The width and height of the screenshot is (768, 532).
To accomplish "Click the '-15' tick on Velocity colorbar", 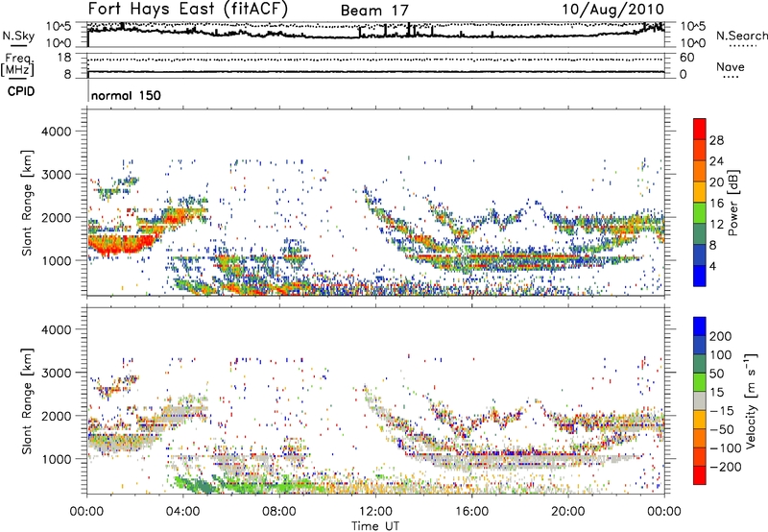I will click(722, 411).
